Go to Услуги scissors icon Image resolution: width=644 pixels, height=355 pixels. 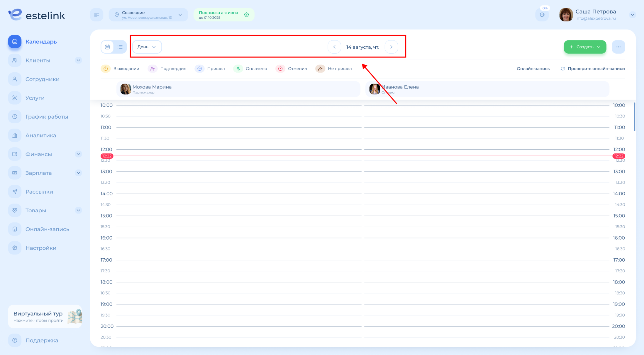15,98
